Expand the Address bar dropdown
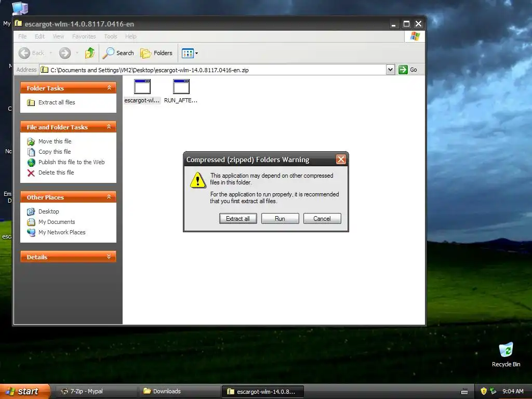The width and height of the screenshot is (532, 399). click(390, 70)
